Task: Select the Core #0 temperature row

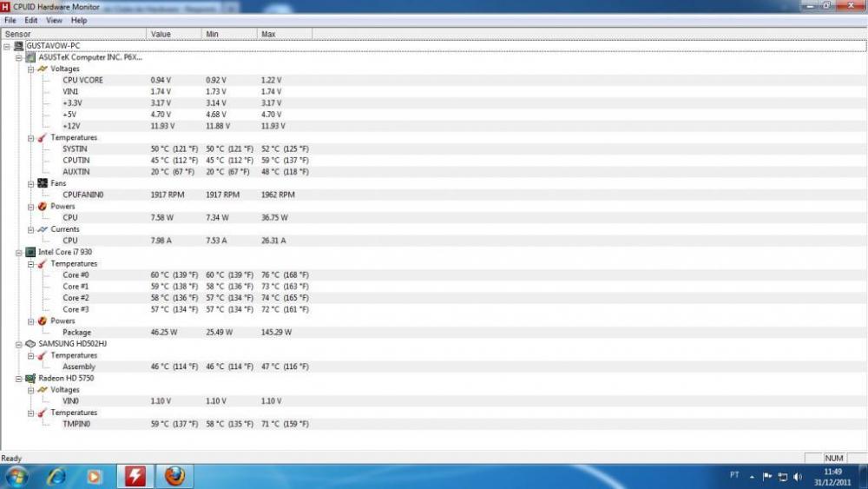Action: [x=76, y=275]
